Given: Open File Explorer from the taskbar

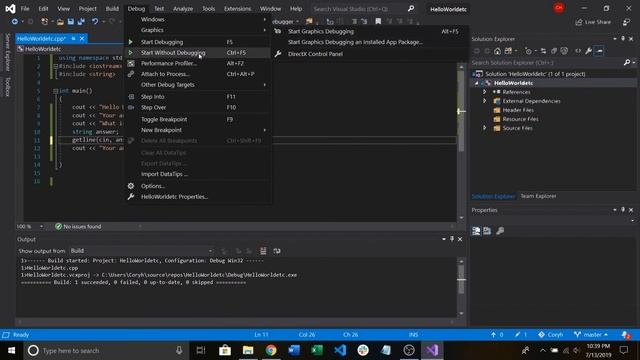Looking at the screenshot, I should click(248, 350).
